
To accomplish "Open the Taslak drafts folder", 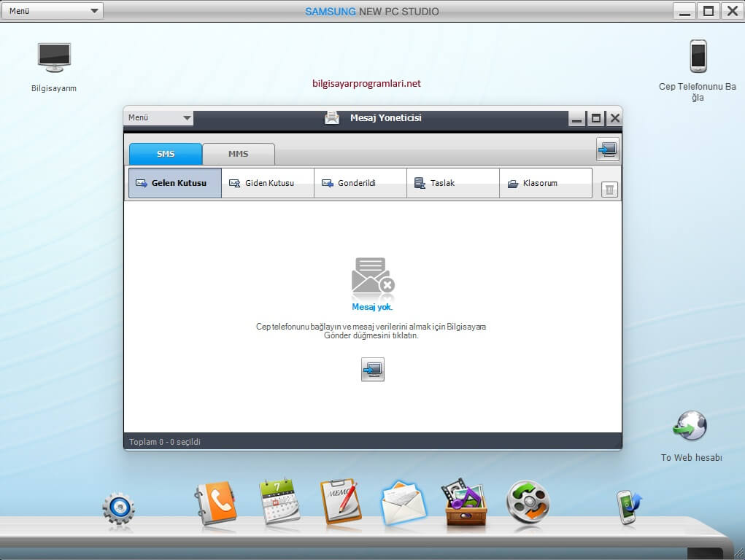I will pos(453,183).
